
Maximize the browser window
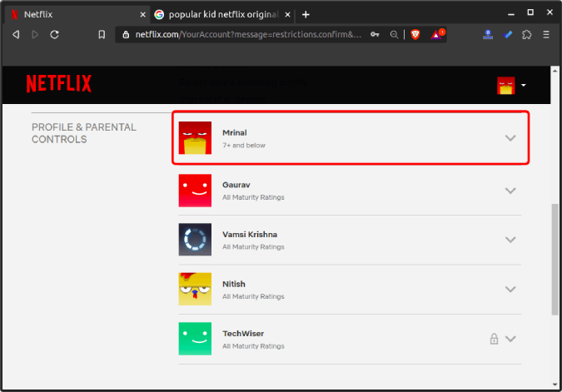[x=530, y=12]
